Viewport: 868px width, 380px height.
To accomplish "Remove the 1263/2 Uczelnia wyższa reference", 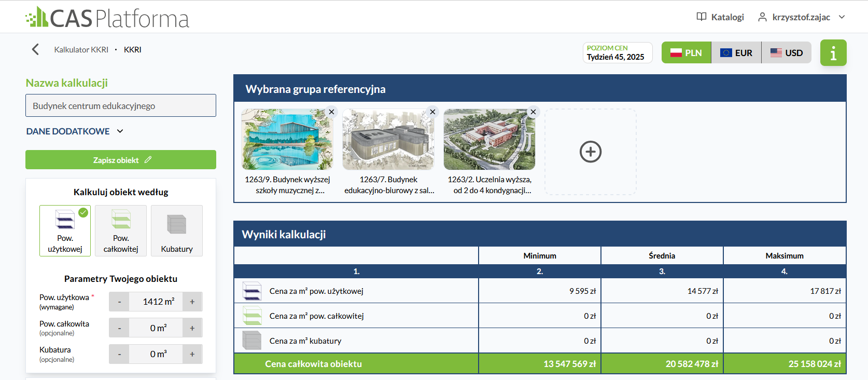I will [533, 112].
